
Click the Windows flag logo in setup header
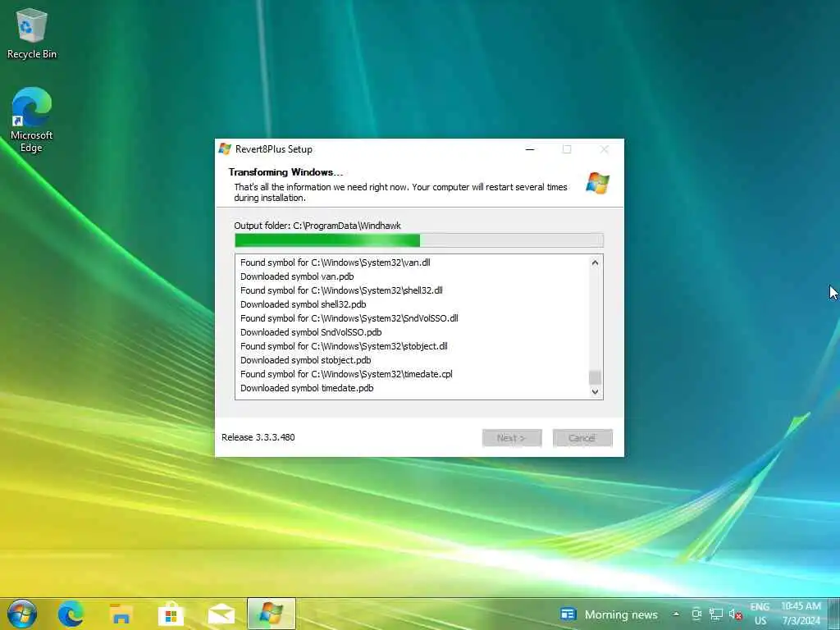click(x=597, y=183)
